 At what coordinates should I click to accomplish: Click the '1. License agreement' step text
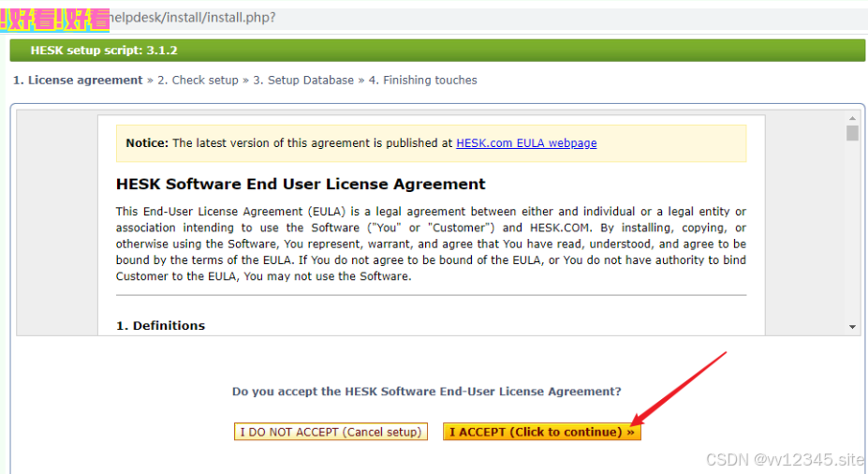(78, 81)
